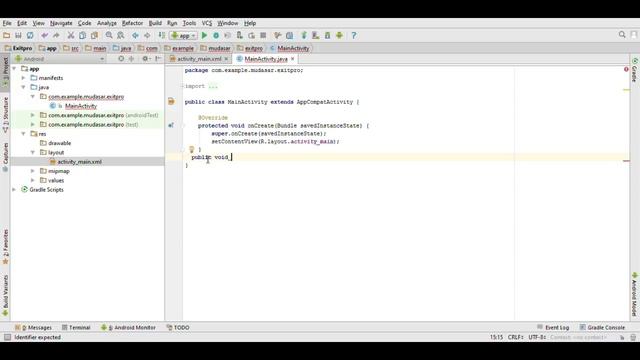Image resolution: width=640 pixels, height=360 pixels.
Task: Switch to the activity_main.xml editor tab
Action: [199, 59]
